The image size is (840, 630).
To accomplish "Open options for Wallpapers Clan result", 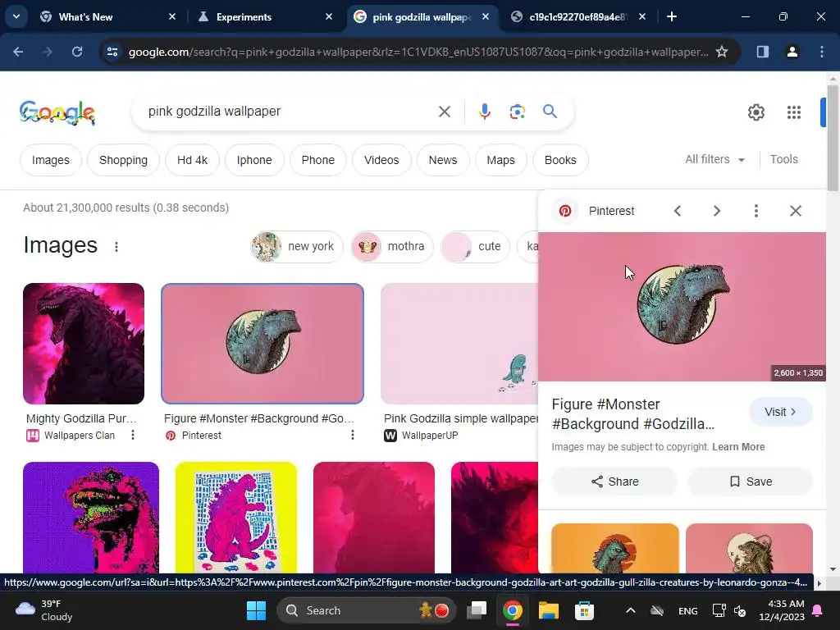I will pos(133,435).
